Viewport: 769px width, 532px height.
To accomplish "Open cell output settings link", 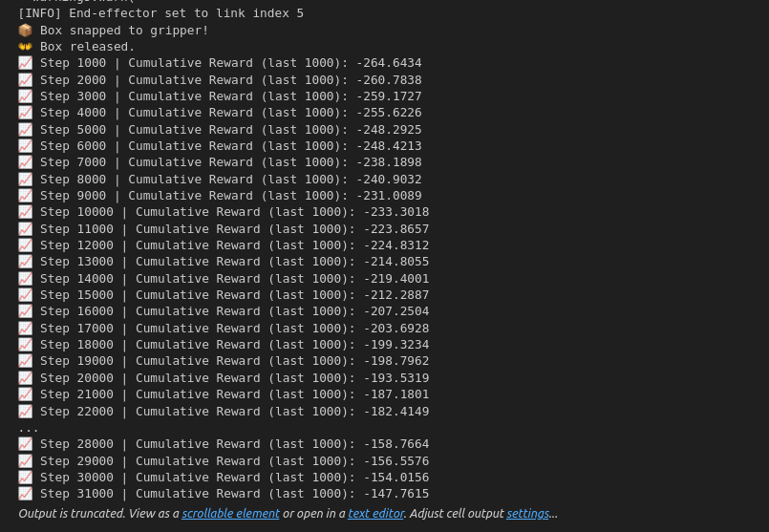I will [x=527, y=513].
